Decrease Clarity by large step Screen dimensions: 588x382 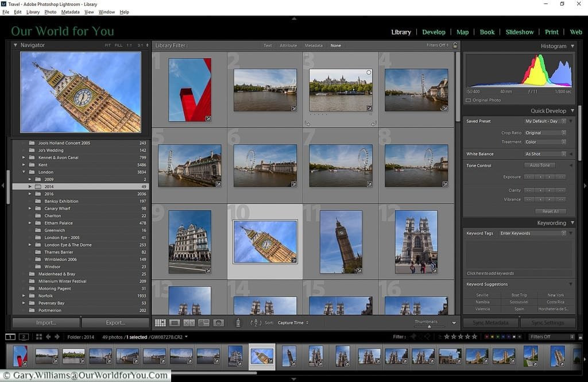click(529, 190)
